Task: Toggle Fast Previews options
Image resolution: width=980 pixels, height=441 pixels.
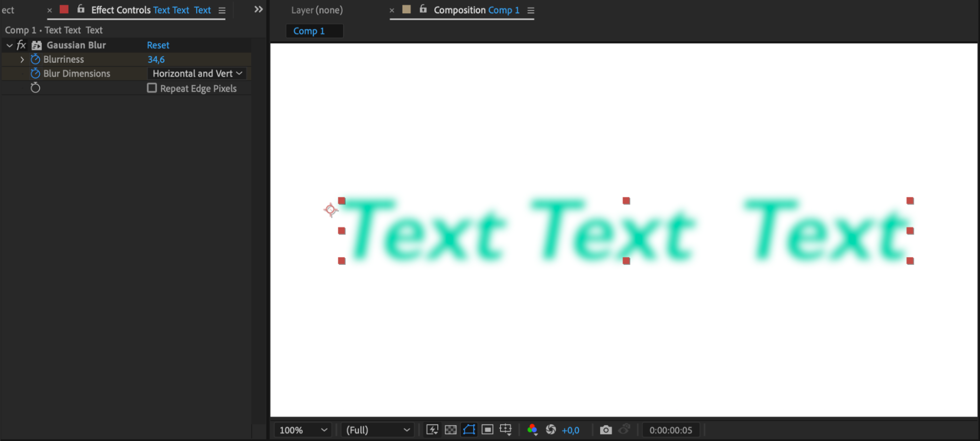Action: click(432, 430)
